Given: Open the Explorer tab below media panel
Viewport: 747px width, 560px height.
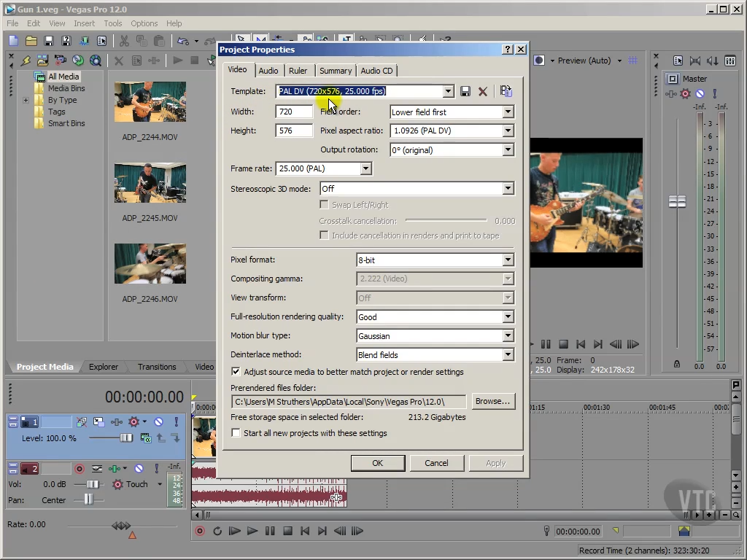Looking at the screenshot, I should [104, 367].
